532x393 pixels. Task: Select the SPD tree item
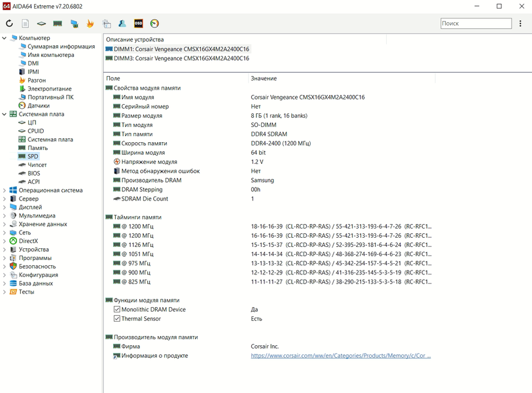[33, 157]
